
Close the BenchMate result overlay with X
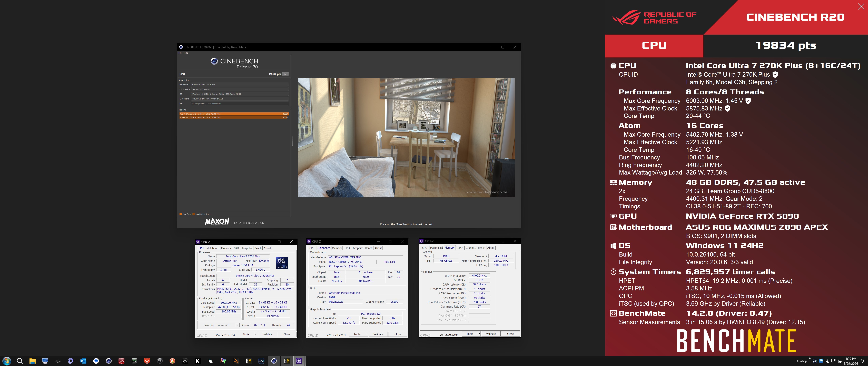(x=861, y=7)
